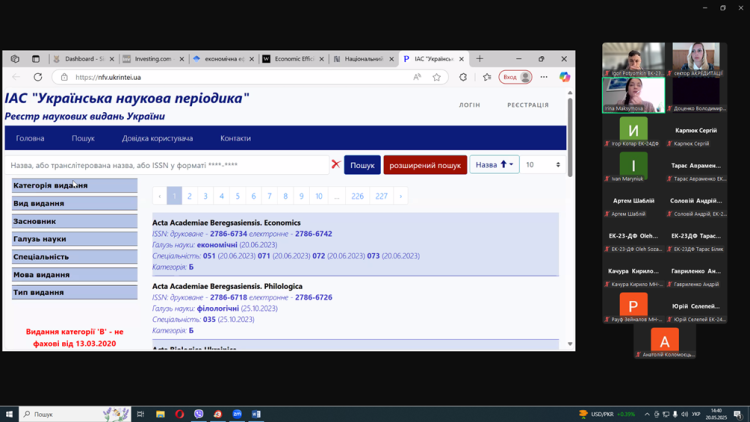750x422 pixels.
Task: Open new browser tab with plus button
Action: point(480,59)
